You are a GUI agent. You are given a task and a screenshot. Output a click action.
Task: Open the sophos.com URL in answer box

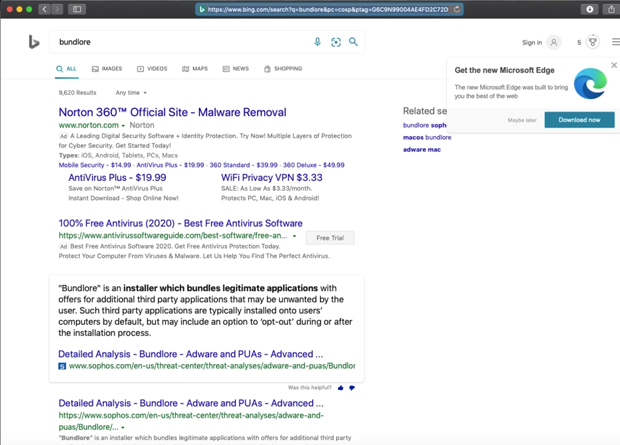pyautogui.click(x=212, y=366)
